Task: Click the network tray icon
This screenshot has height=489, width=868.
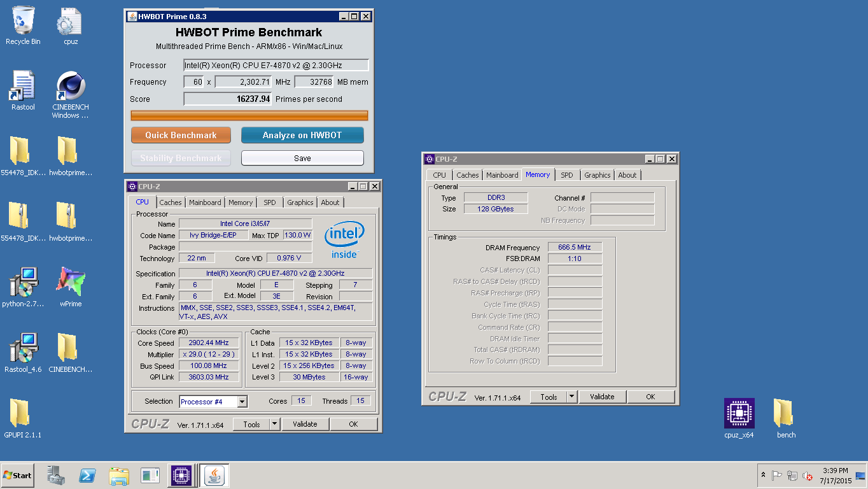Action: (792, 476)
